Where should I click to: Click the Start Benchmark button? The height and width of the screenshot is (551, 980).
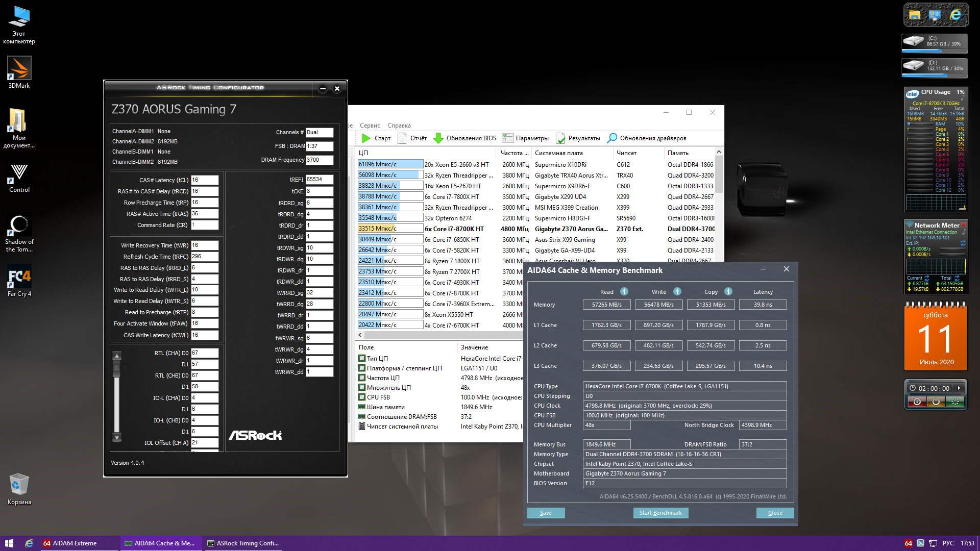click(x=660, y=513)
